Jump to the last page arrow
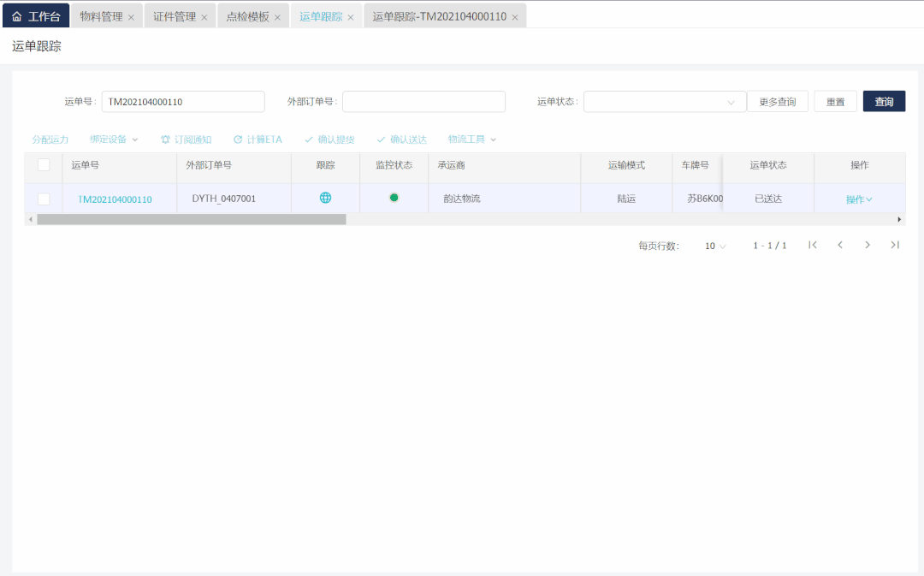 [895, 245]
